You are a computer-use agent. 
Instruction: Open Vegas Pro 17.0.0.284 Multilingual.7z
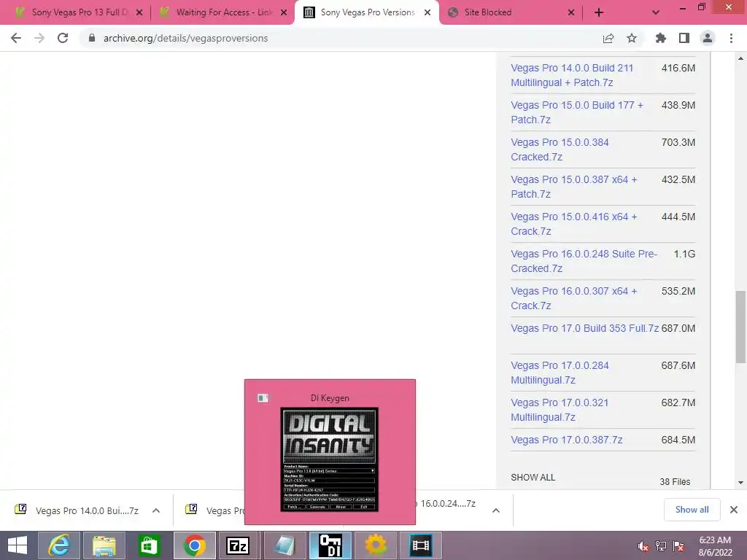pyautogui.click(x=560, y=373)
